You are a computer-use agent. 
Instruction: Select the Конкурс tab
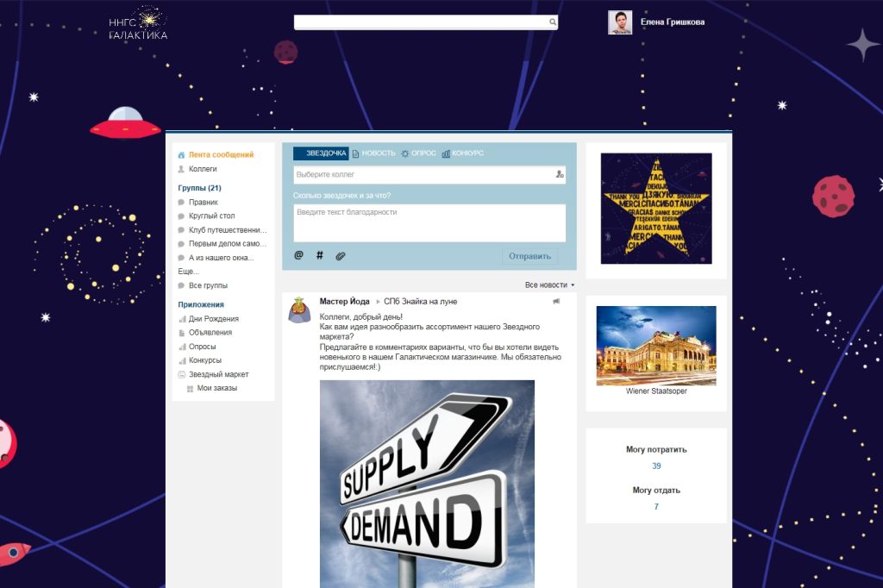pyautogui.click(x=463, y=153)
